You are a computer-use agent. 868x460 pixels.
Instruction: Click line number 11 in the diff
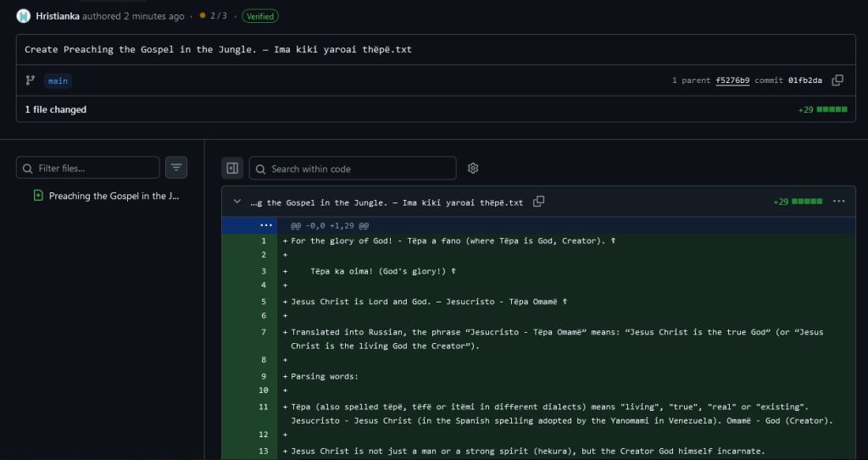[x=264, y=407]
